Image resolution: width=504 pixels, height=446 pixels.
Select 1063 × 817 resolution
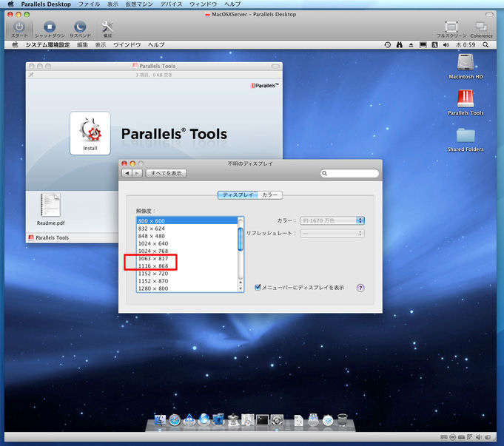187,258
